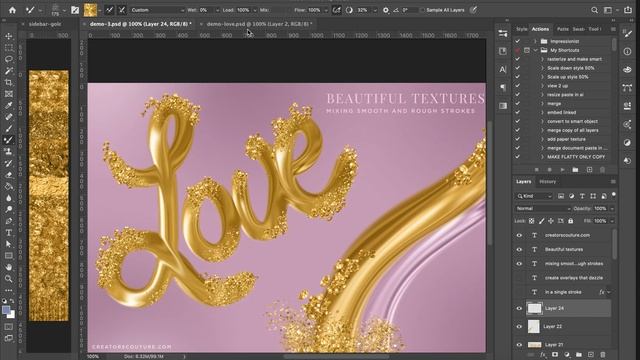Select Layer 24 thumbnail

click(x=534, y=309)
